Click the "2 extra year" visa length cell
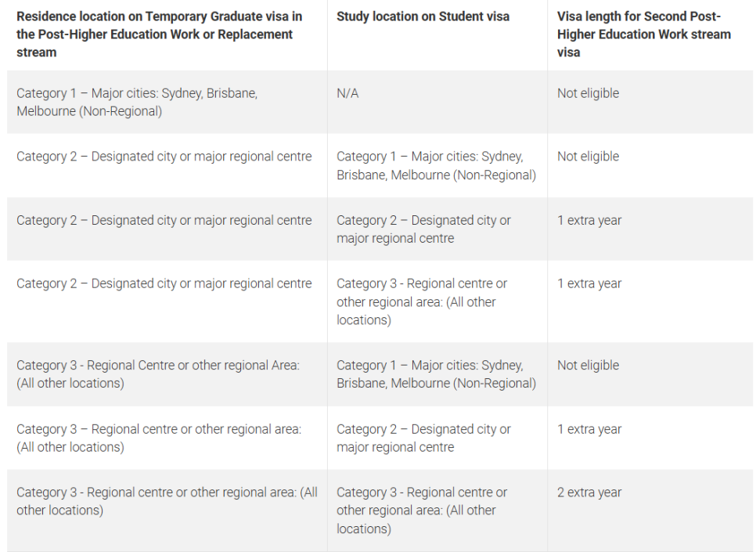The width and height of the screenshot is (756, 552). (589, 492)
